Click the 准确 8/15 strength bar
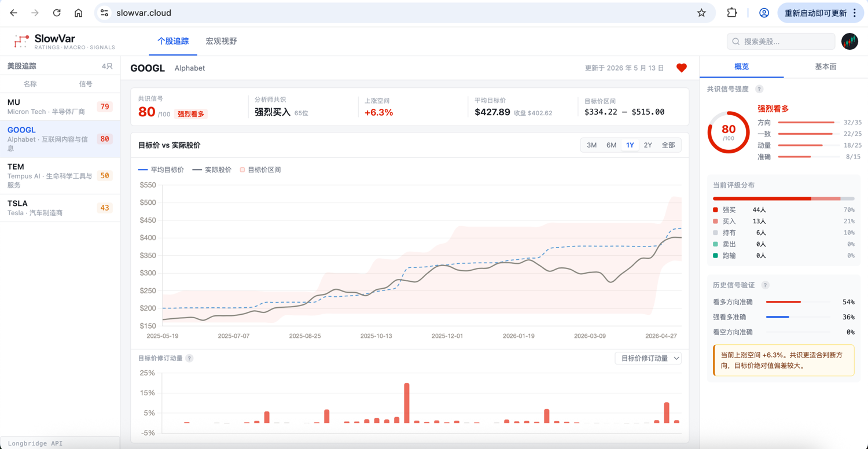 click(809, 157)
